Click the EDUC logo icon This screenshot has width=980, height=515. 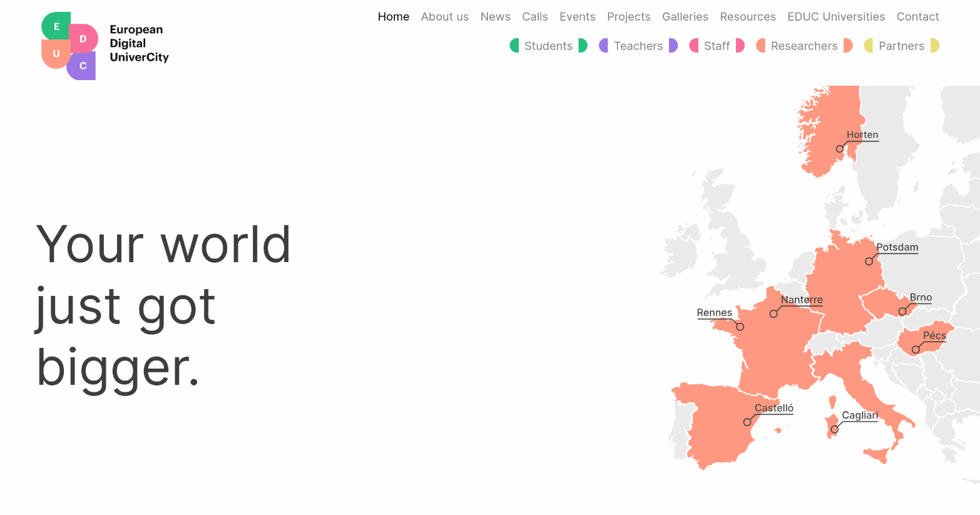69,46
